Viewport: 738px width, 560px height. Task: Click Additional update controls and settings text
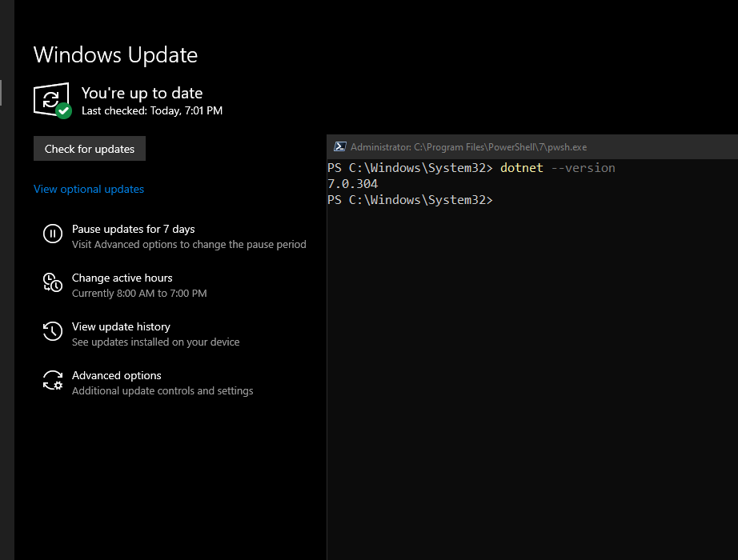click(x=162, y=391)
